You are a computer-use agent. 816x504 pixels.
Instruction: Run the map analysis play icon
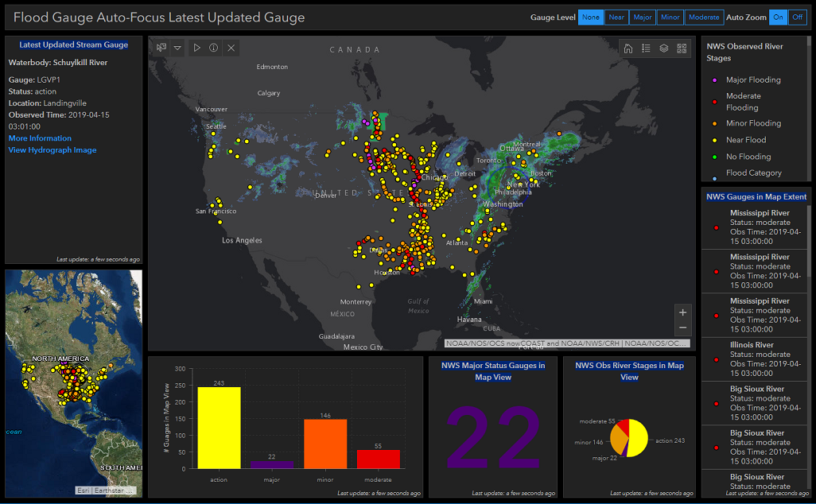pyautogui.click(x=196, y=48)
